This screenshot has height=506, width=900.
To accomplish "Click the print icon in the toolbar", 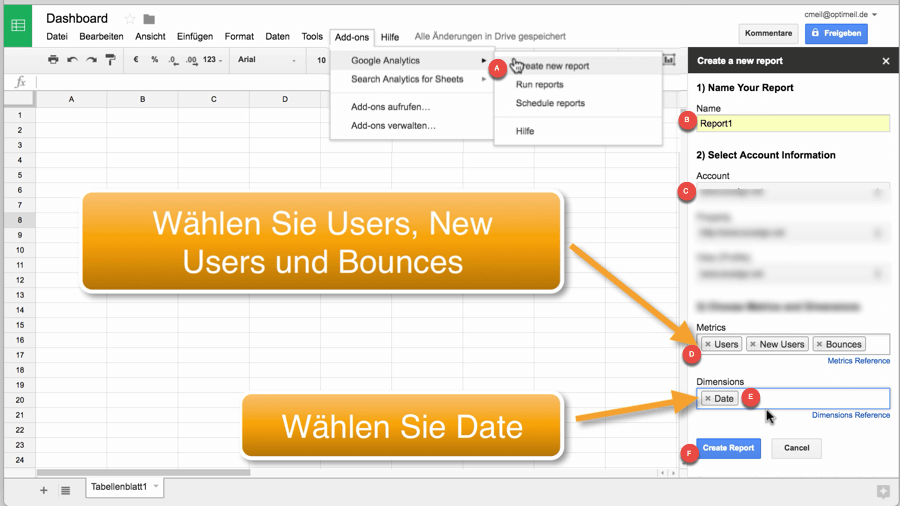I will [x=53, y=60].
